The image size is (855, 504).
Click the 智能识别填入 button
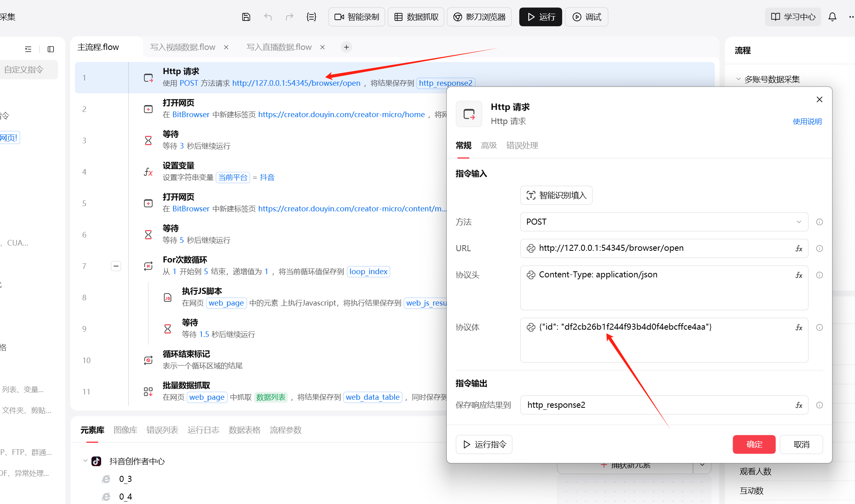(x=556, y=195)
